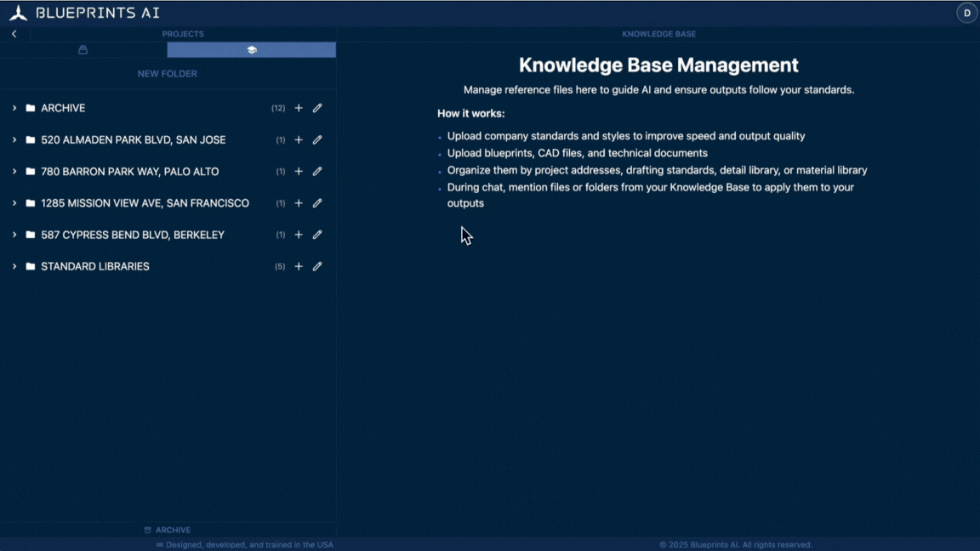Expand the STANDARD LIBRARIES folder

[14, 266]
